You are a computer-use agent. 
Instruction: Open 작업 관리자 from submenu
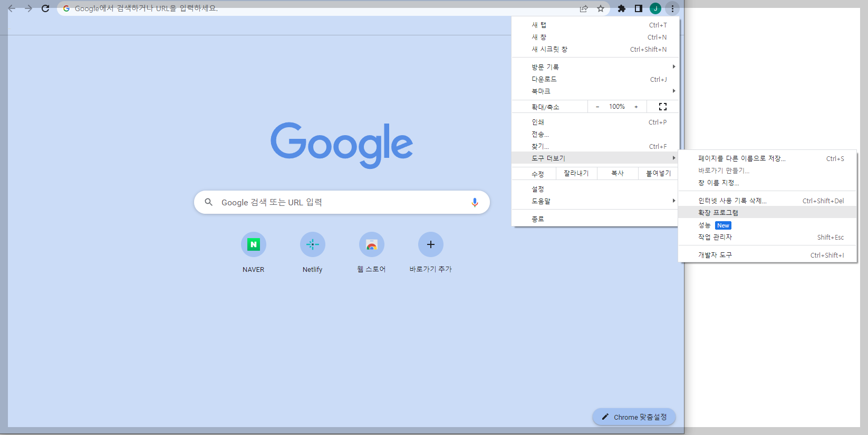click(768, 237)
